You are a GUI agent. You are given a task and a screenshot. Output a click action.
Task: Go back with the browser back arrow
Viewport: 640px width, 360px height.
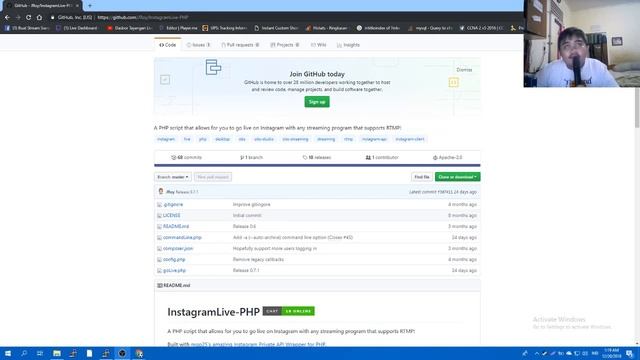click(x=7, y=18)
